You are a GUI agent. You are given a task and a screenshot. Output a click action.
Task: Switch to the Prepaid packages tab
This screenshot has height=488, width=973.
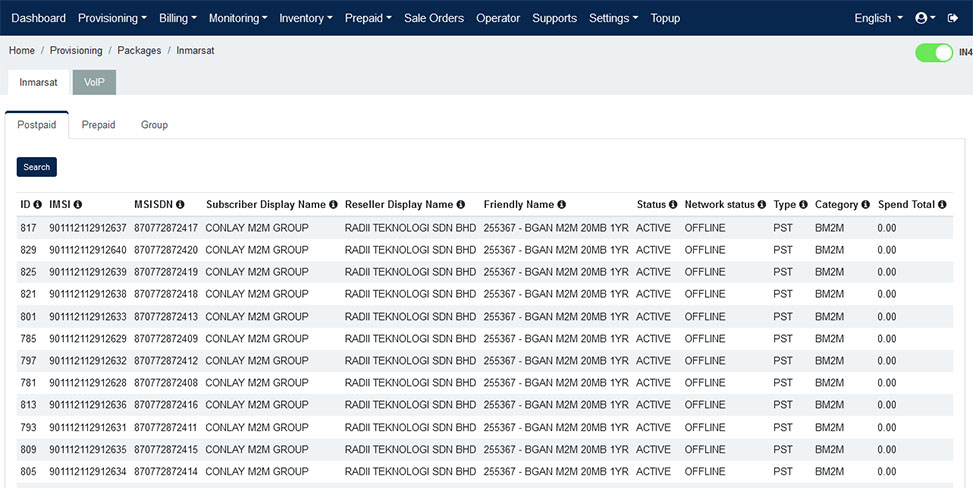(99, 125)
